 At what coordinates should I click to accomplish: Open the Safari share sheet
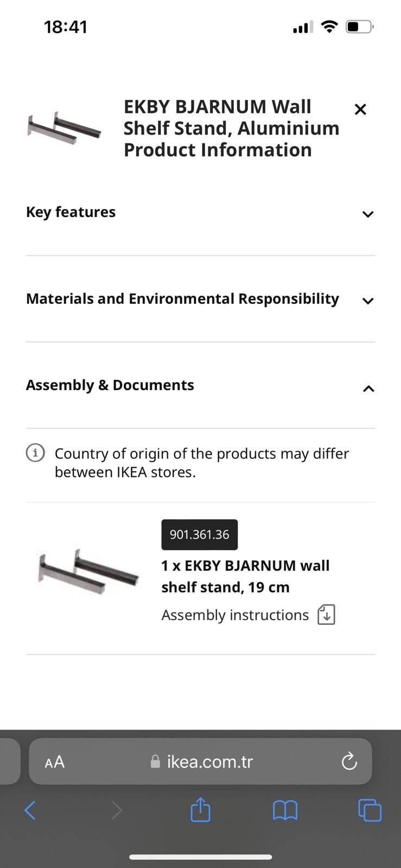pos(200,810)
